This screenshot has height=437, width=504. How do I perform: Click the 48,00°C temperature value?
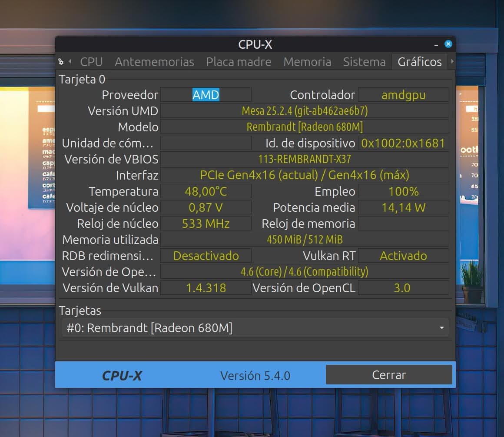pyautogui.click(x=206, y=191)
